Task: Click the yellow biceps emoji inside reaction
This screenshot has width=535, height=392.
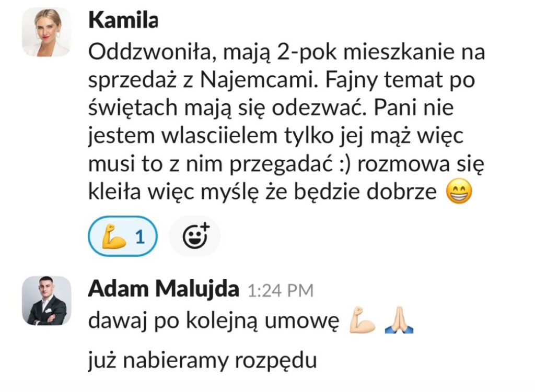Action: (x=113, y=236)
